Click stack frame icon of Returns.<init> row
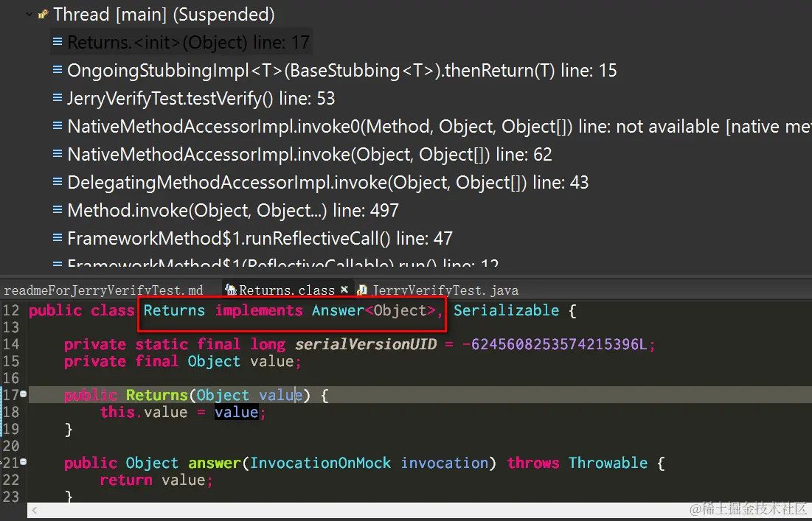The image size is (812, 521). [x=58, y=41]
